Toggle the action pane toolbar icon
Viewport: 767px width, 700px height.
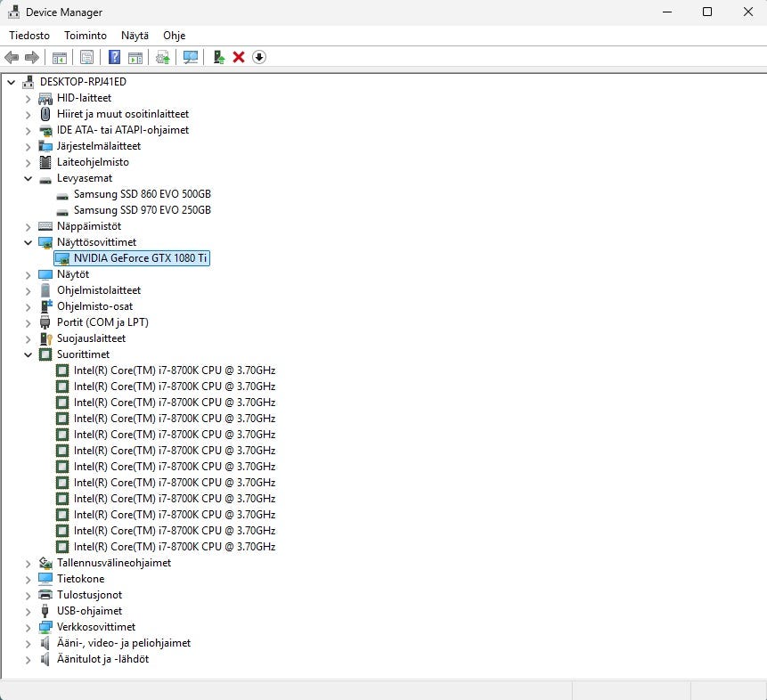click(135, 57)
